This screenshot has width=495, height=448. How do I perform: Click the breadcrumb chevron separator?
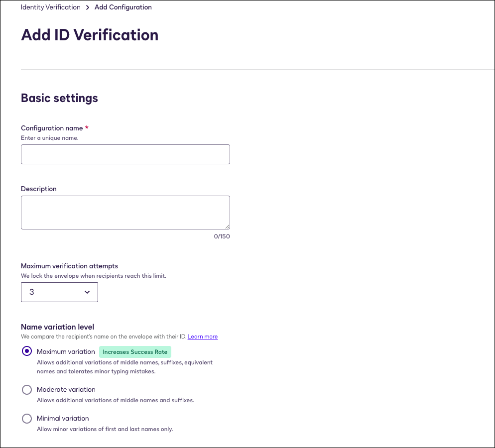88,7
